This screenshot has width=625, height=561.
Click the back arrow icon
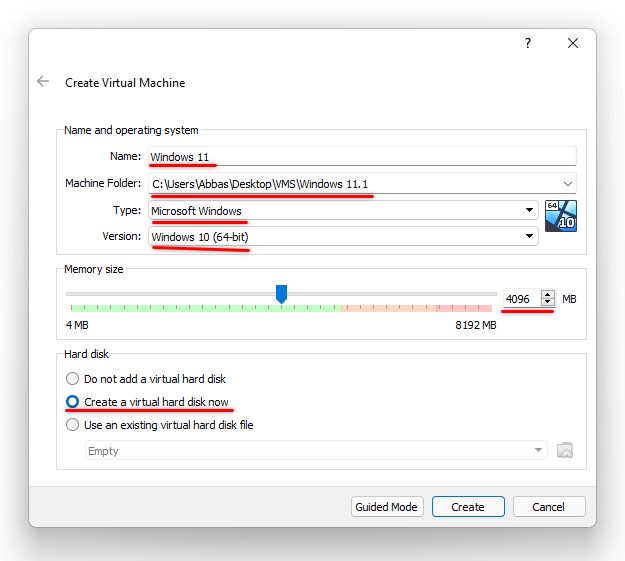click(43, 82)
